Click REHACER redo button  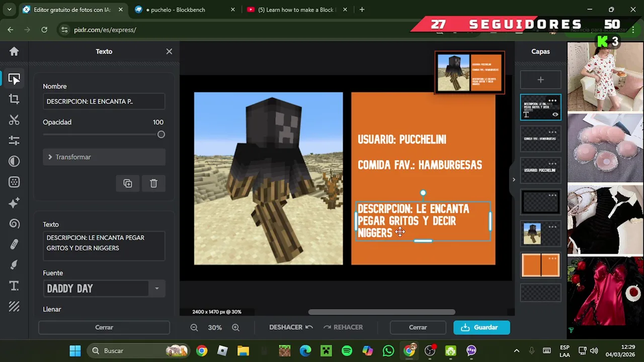[x=343, y=327]
